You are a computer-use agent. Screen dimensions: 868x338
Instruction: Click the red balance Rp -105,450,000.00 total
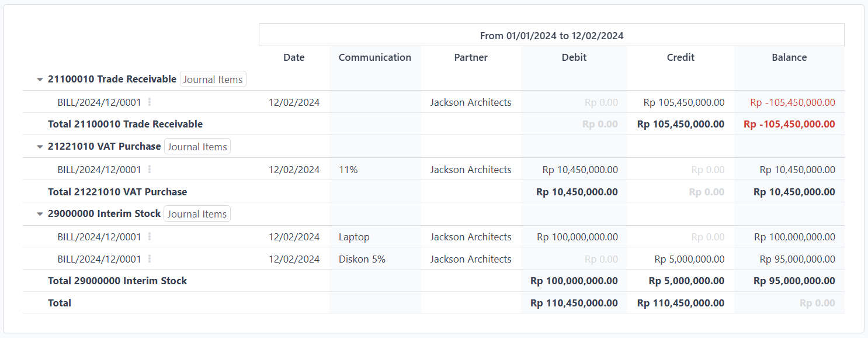coord(789,124)
